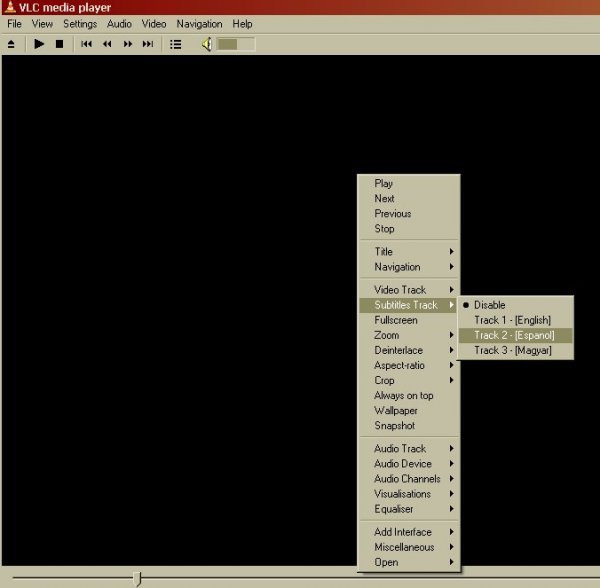600x588 pixels.
Task: Click the seek slider handle
Action: tap(138, 578)
